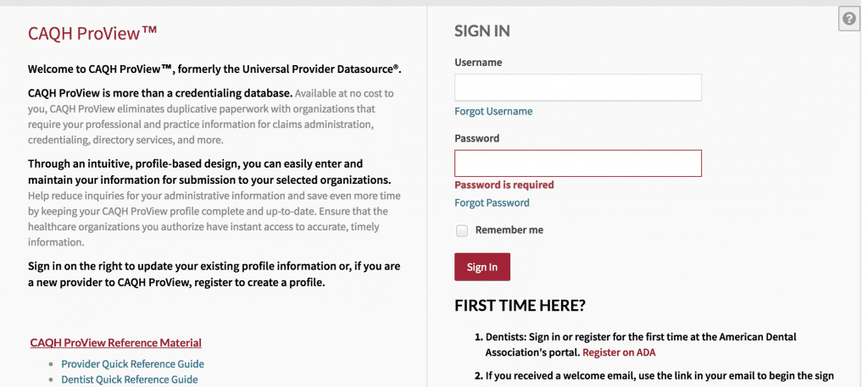Click the welcome email instruction list item

[x=654, y=377]
